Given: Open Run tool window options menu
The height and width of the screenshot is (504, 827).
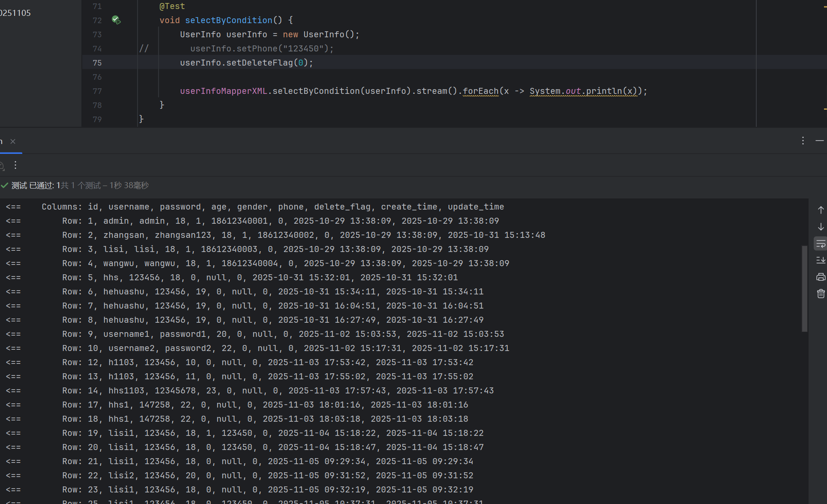Looking at the screenshot, I should pyautogui.click(x=803, y=141).
